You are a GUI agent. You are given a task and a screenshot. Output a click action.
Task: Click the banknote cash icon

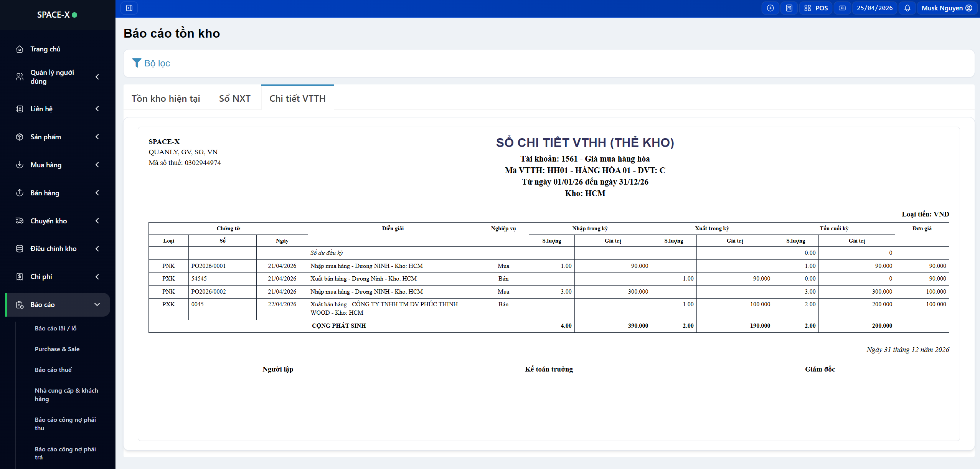(x=842, y=8)
